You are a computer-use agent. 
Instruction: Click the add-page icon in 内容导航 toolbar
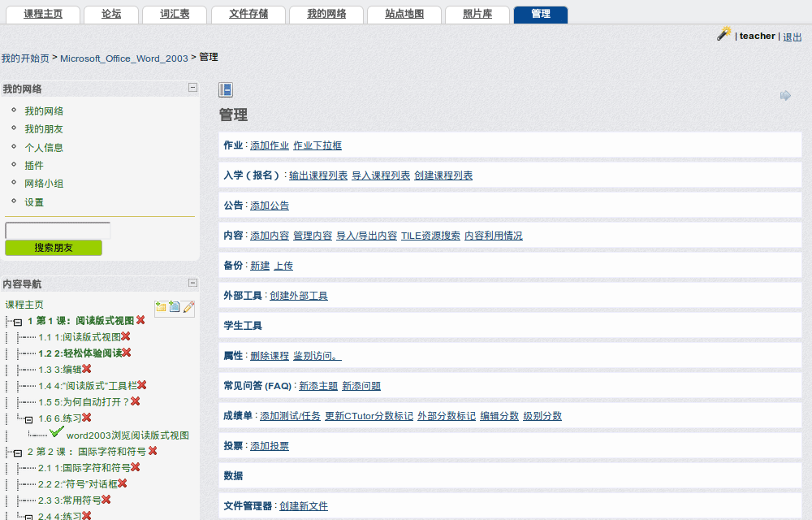175,307
